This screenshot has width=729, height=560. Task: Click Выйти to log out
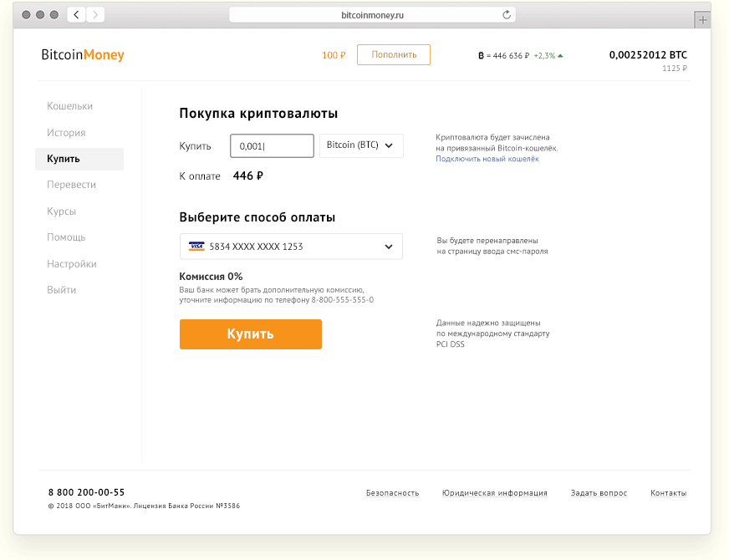pyautogui.click(x=61, y=290)
